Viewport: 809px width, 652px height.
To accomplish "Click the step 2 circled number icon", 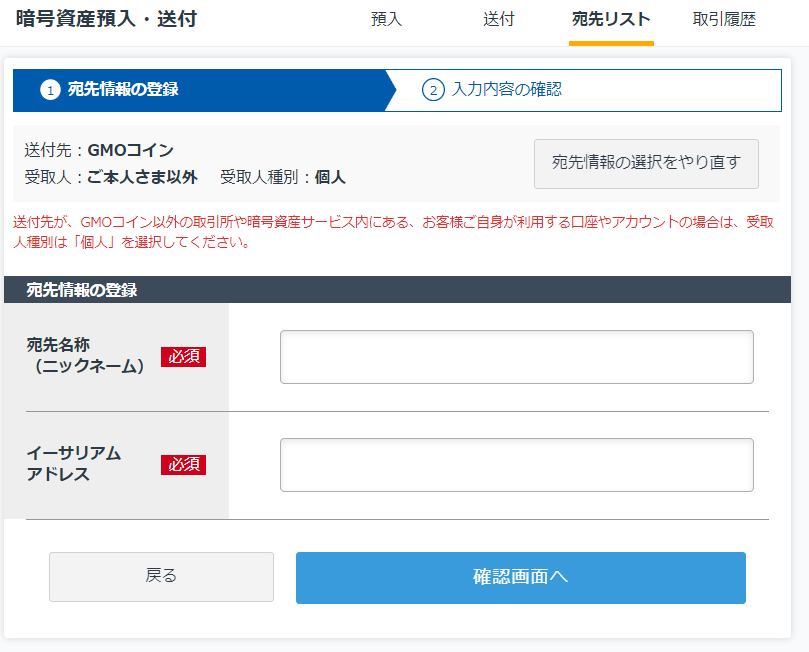I will pos(433,90).
